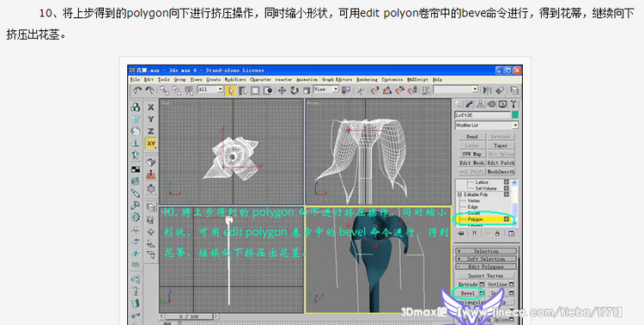Image resolution: width=644 pixels, height=325 pixels.
Task: Switch to the Display command panel tab
Action: coord(502,104)
